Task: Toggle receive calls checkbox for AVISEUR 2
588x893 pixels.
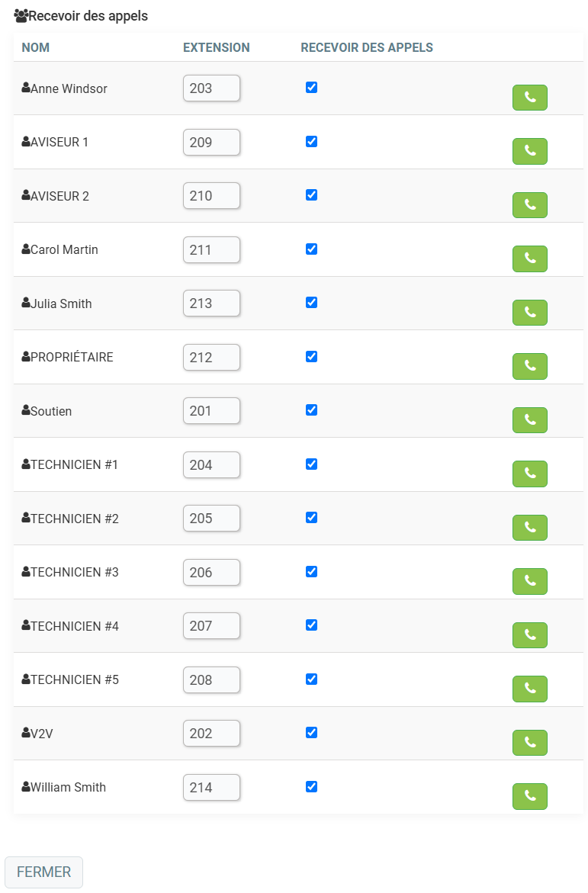Action: pyautogui.click(x=311, y=194)
